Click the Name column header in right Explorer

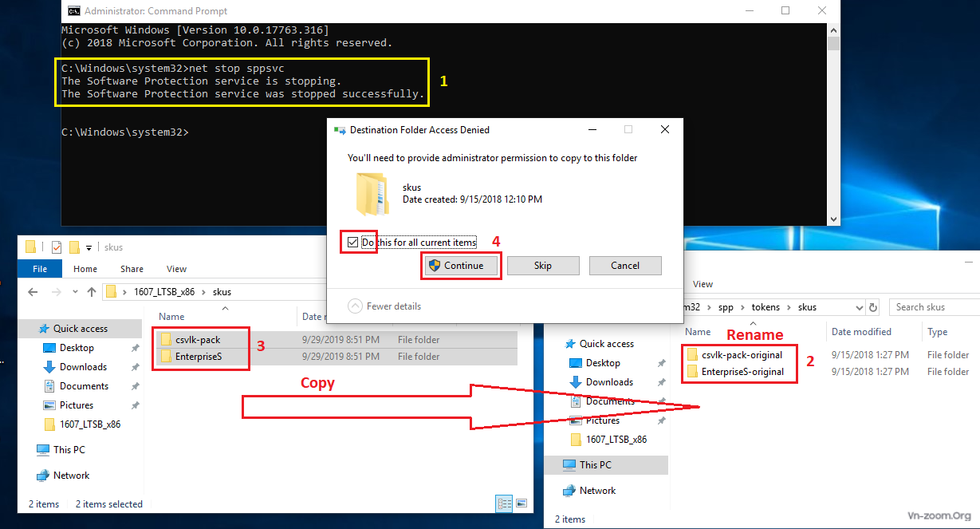(698, 332)
